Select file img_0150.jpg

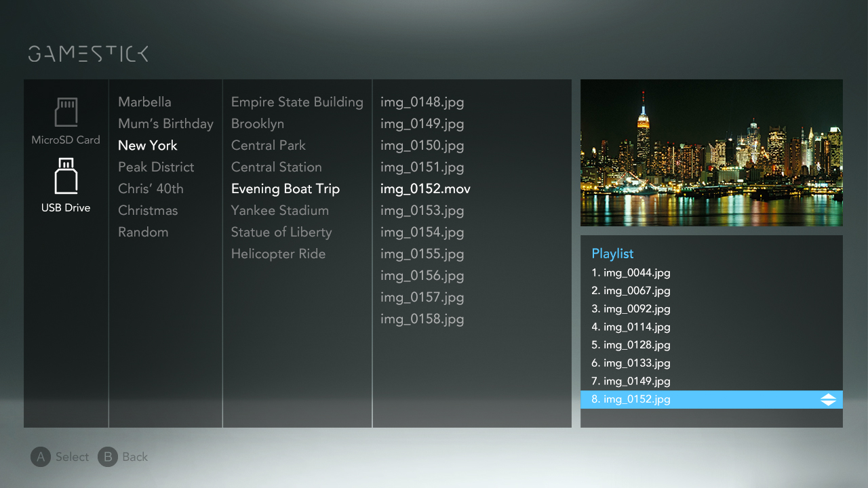pyautogui.click(x=422, y=146)
